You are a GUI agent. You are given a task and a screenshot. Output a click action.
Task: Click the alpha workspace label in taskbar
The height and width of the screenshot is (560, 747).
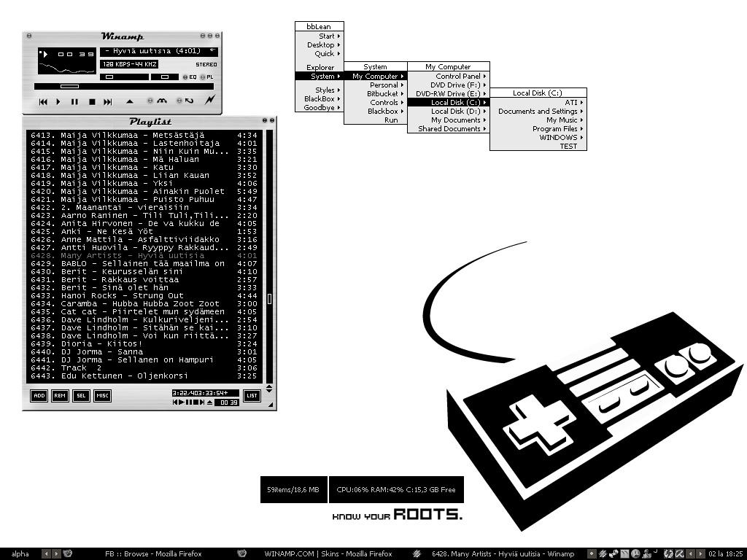[20, 554]
